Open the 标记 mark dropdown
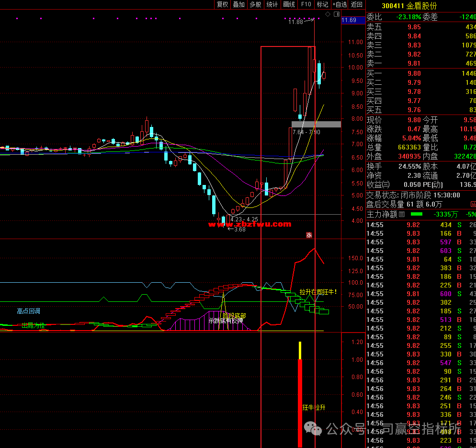Screen dimensions: 476x448 coord(322,4)
